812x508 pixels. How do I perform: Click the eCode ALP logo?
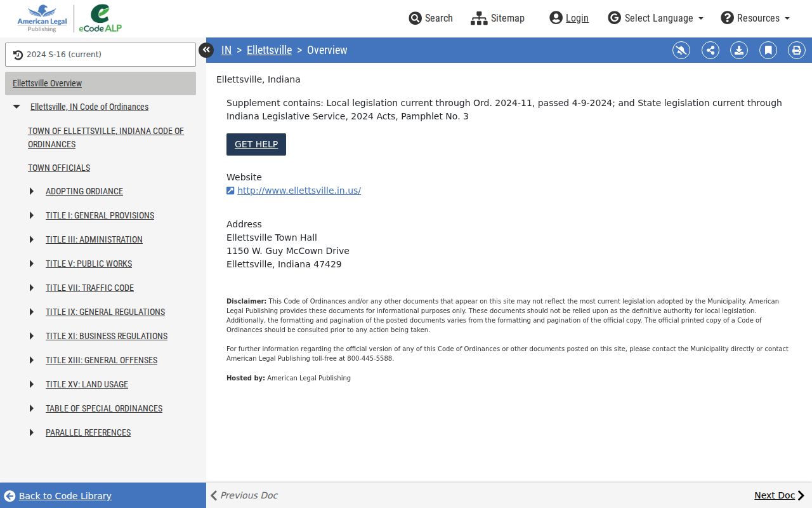[x=100, y=18]
